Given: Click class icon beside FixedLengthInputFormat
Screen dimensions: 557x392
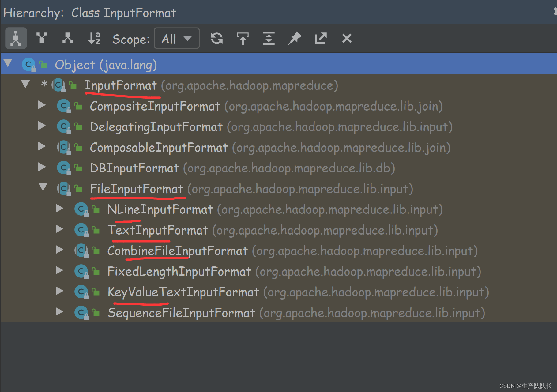Looking at the screenshot, I should (81, 271).
